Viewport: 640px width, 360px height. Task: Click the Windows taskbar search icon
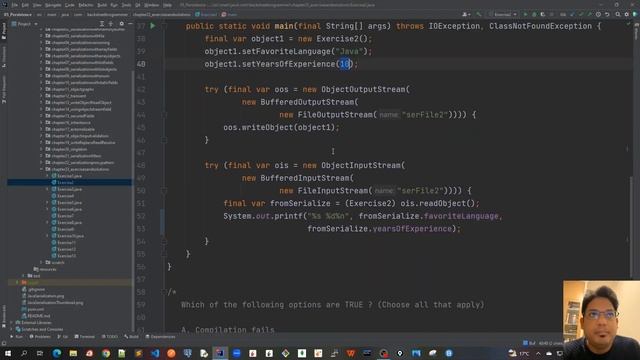coord(24,353)
